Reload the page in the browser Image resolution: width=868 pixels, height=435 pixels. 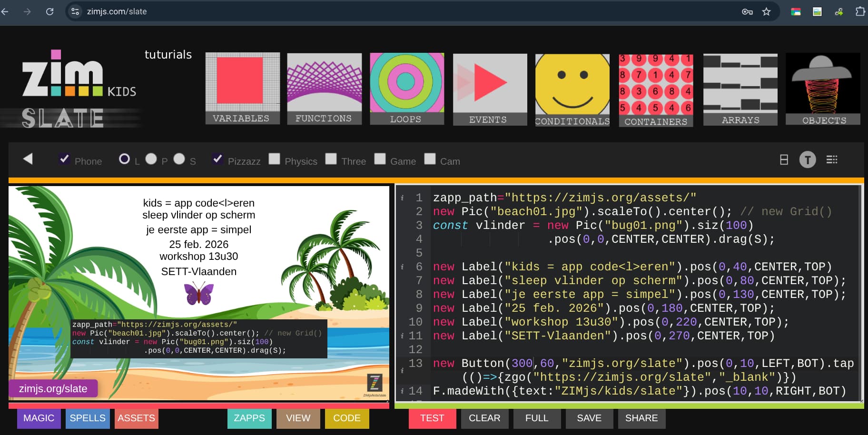[49, 11]
